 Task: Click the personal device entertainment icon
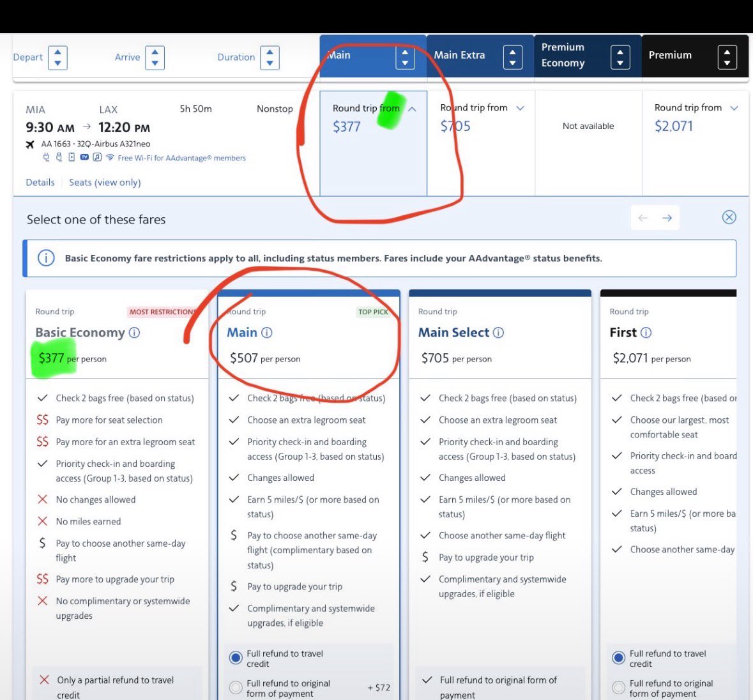point(71,157)
